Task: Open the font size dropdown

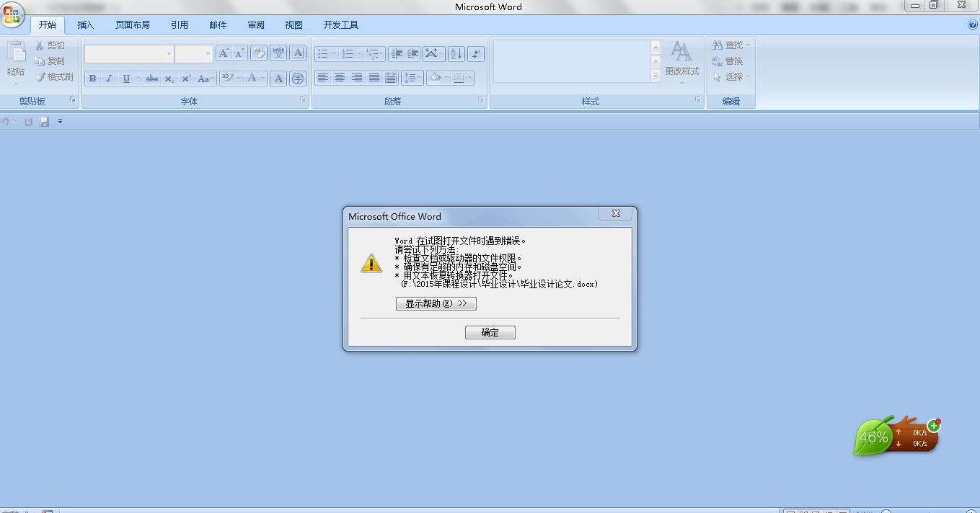Action: click(208, 53)
